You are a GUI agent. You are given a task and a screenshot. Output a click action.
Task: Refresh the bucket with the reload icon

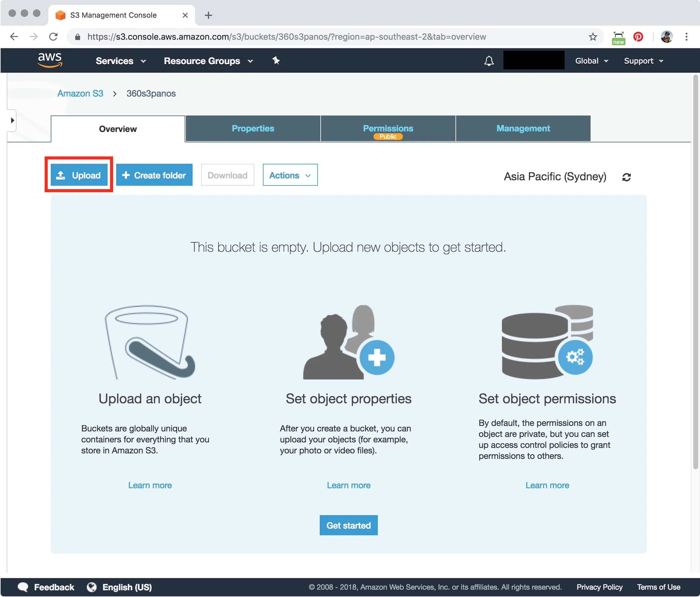coord(626,177)
